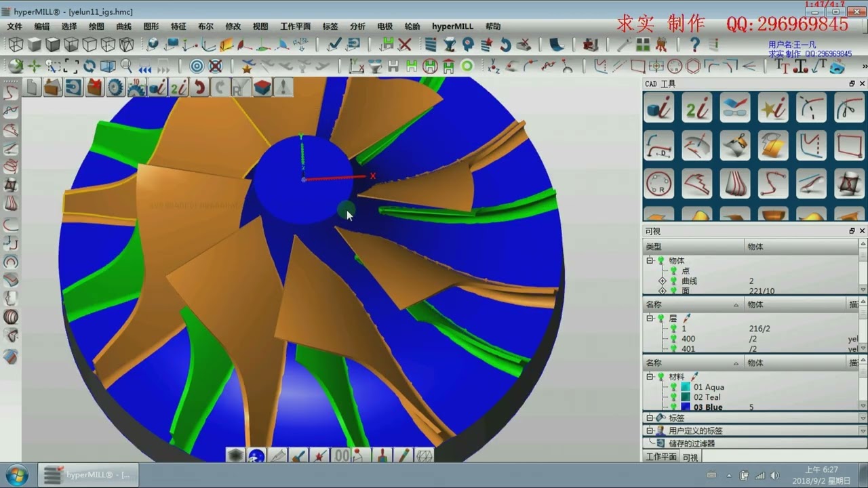Viewport: 868px width, 488px height.
Task: Collapse the 层 tree node
Action: point(650,318)
